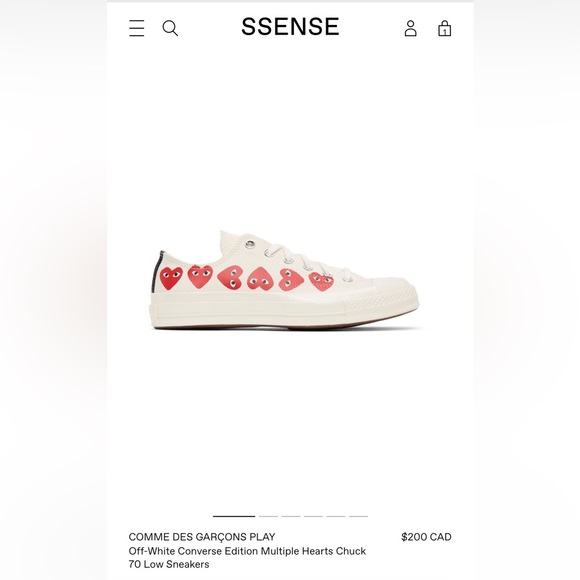Screen dimensions: 580x580
Task: Open the search magnifier icon
Action: pos(170,28)
